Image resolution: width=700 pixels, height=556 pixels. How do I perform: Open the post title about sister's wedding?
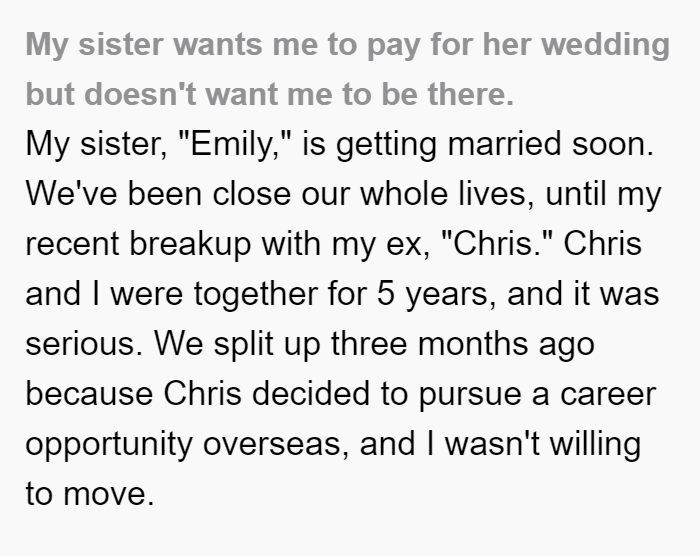[x=348, y=69]
